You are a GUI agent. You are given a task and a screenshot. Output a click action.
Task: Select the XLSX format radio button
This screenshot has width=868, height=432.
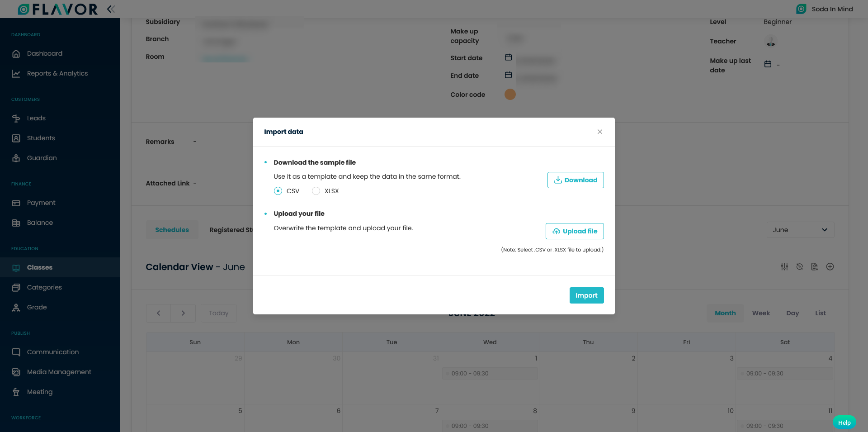coord(316,191)
